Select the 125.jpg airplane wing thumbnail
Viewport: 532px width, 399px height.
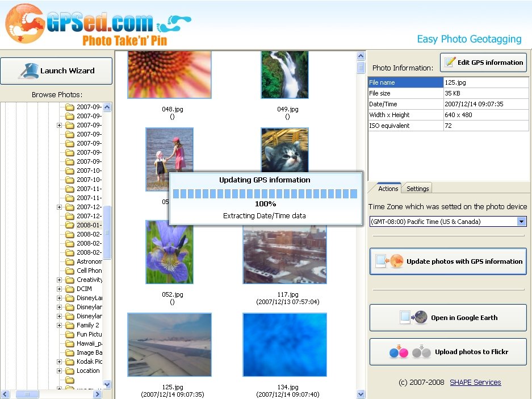(x=169, y=344)
